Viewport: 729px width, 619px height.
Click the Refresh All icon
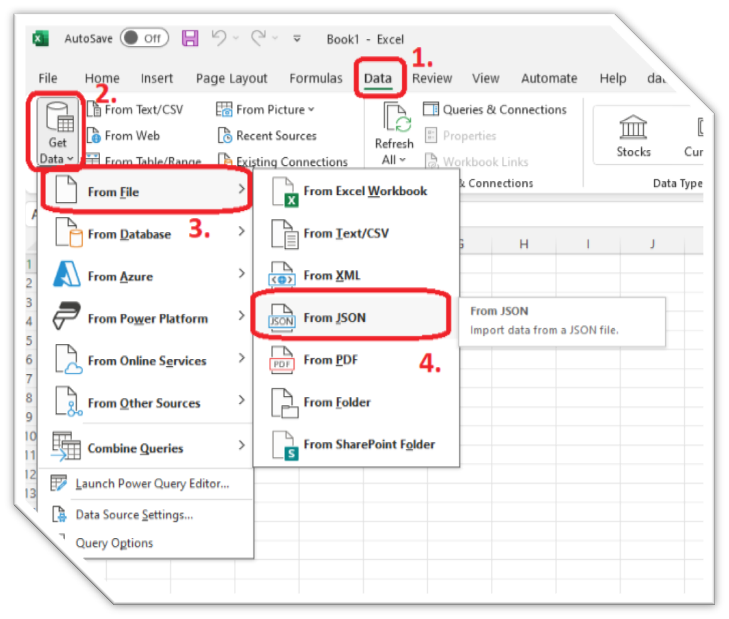394,123
